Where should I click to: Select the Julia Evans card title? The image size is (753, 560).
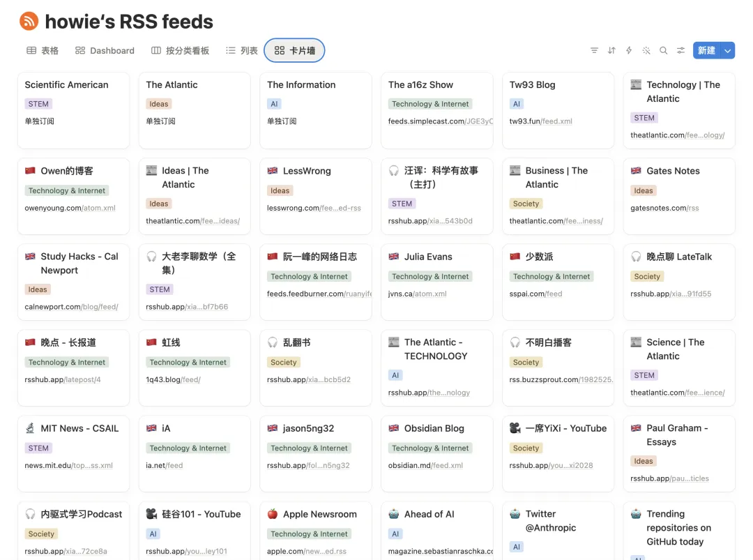428,257
